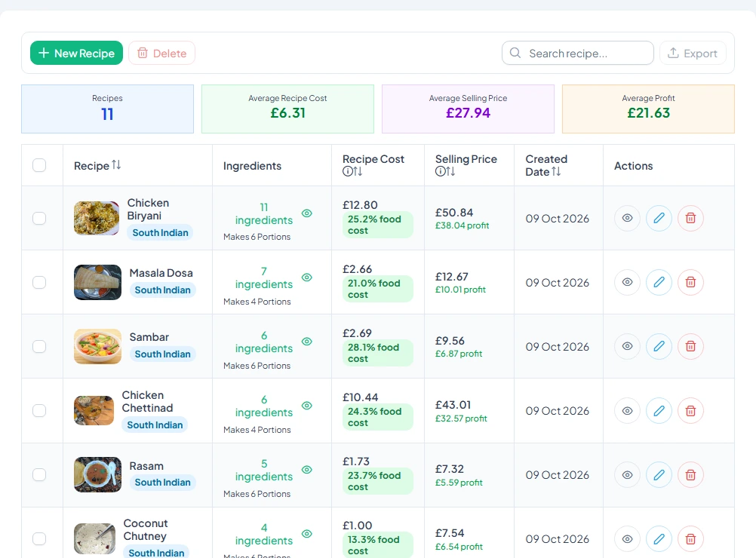
Task: Click the £43.01 selling price value
Action: [453, 405]
